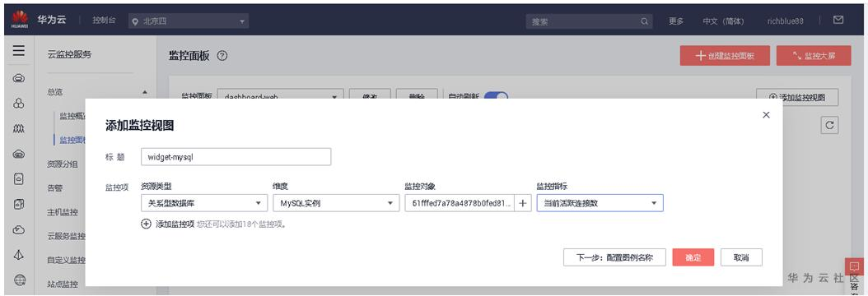The image size is (868, 296).
Task: Open the richblue88 account menu
Action: [785, 21]
